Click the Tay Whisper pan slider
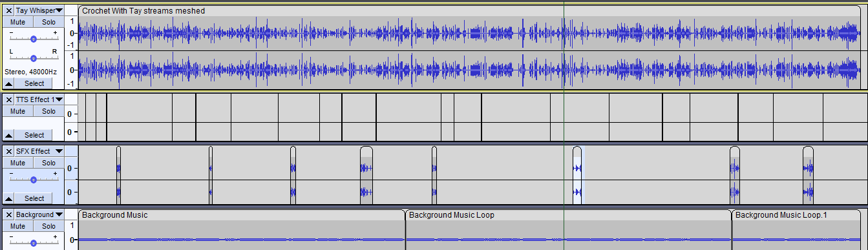Viewport: 868px width, 250px height. click(x=34, y=57)
